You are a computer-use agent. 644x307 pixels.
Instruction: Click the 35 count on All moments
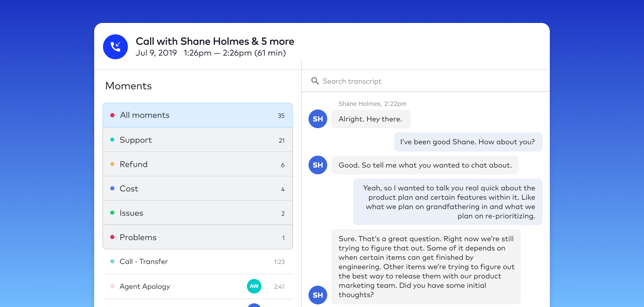281,116
